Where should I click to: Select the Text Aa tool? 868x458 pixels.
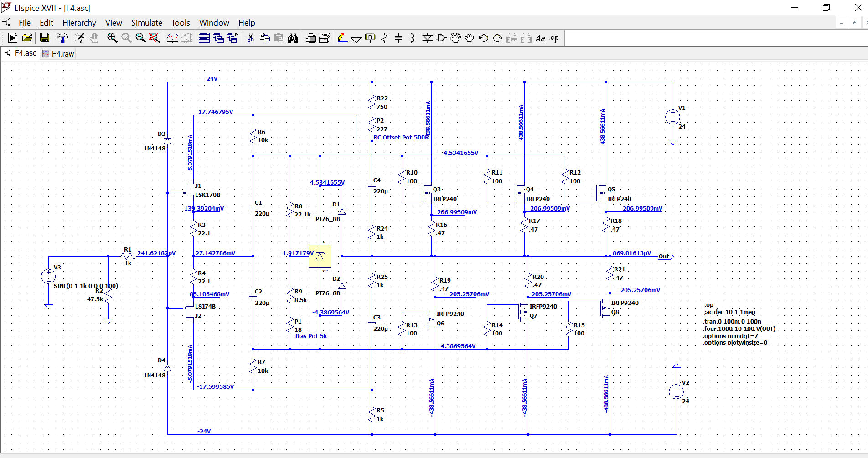pos(540,38)
